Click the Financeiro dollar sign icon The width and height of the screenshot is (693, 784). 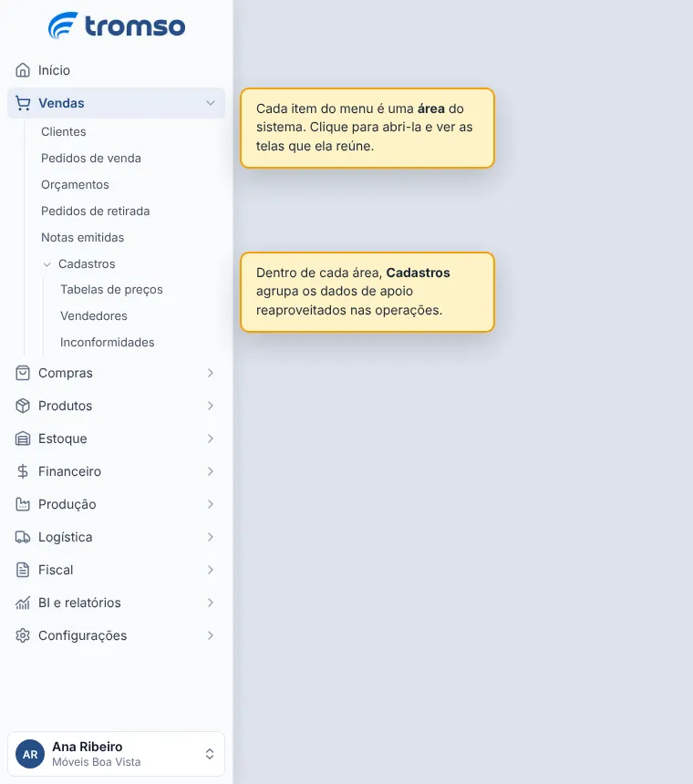tap(23, 471)
